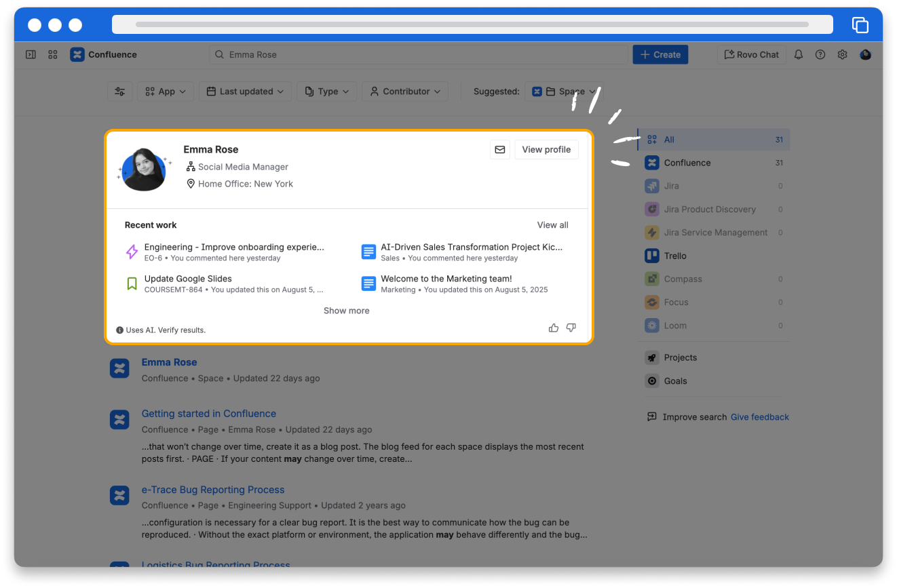Open e-Trace Bug Reporting Process link
This screenshot has width=897, height=588.
tap(213, 490)
